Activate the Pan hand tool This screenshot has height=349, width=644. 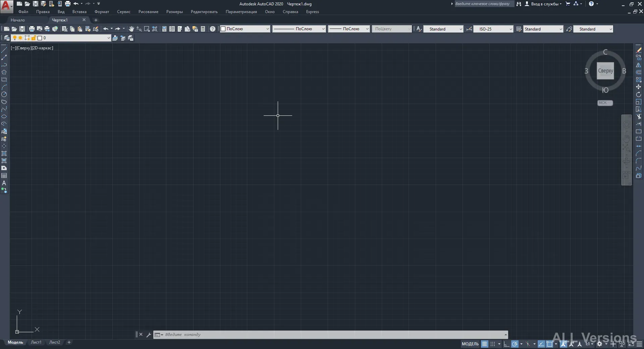tap(131, 29)
